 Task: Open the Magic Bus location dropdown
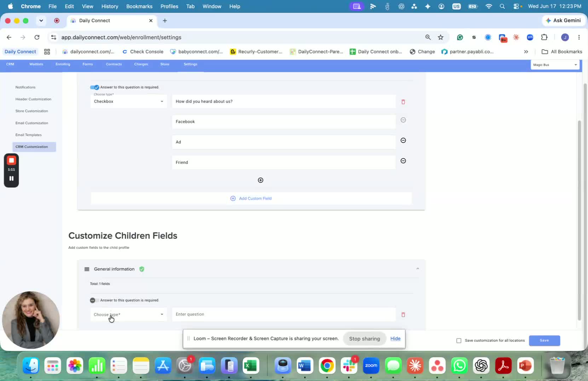click(555, 65)
